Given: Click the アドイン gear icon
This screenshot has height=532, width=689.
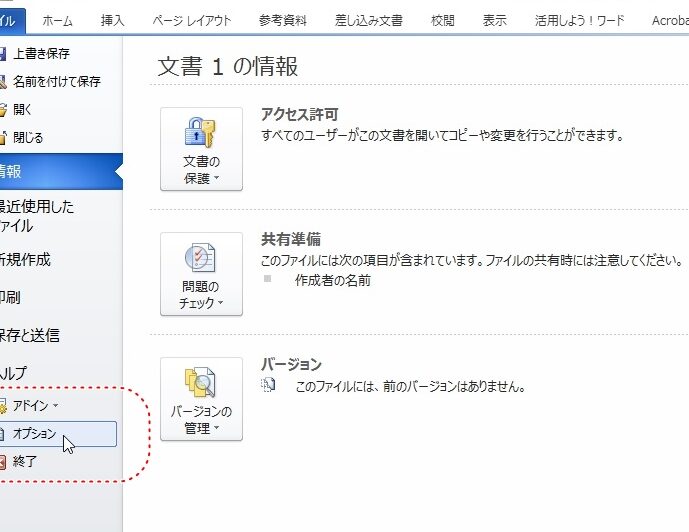Looking at the screenshot, I should click(3, 406).
